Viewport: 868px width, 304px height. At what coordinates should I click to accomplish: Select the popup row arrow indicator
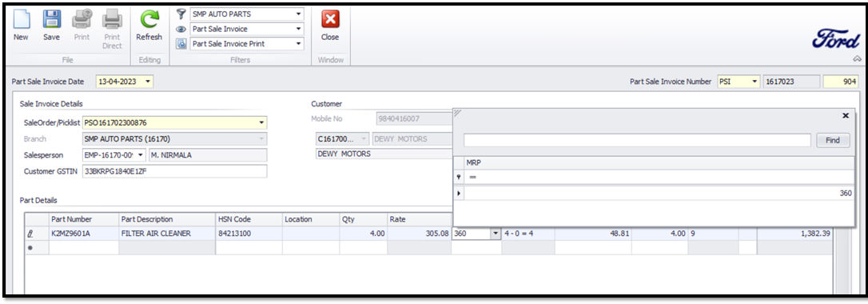click(x=458, y=194)
